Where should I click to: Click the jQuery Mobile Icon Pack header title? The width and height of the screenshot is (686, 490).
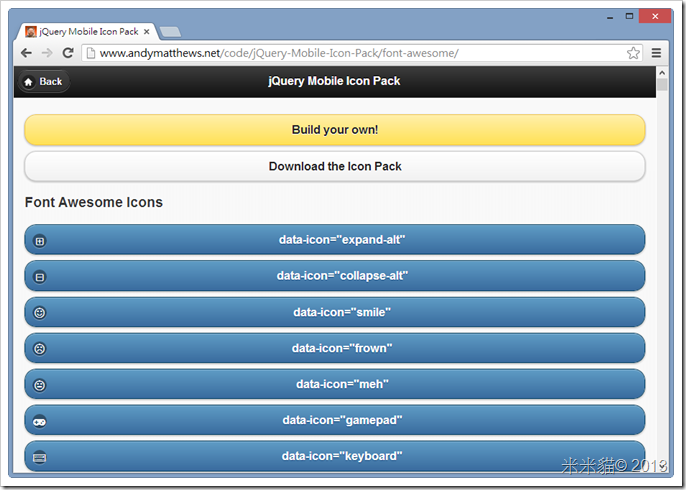point(334,81)
